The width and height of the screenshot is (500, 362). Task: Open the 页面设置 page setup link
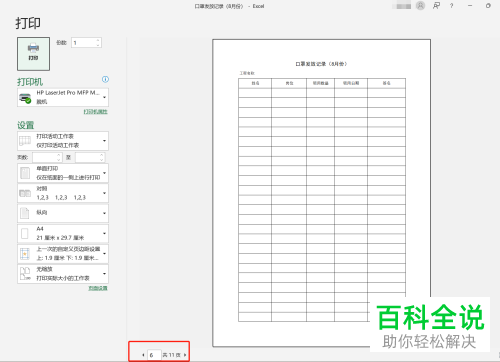[98, 288]
